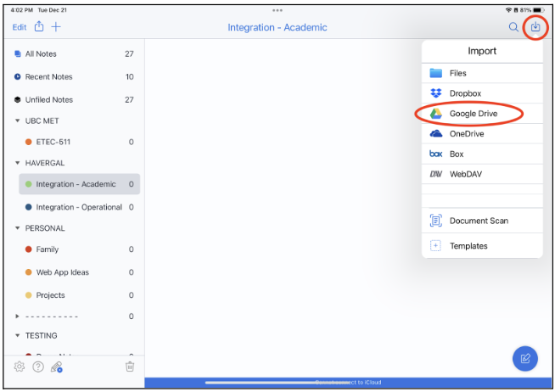Tap the Integration - Academic title
Image resolution: width=555 pixels, height=392 pixels.
[x=277, y=27]
